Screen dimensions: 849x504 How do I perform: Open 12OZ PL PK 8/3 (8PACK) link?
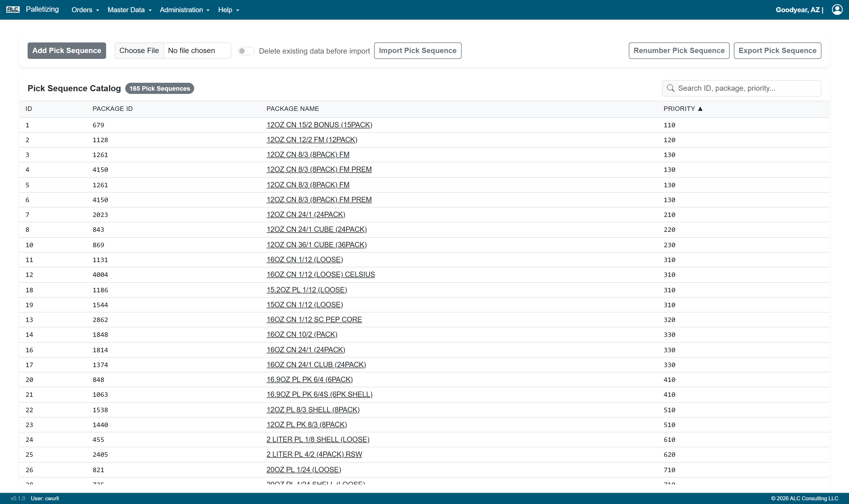click(307, 425)
